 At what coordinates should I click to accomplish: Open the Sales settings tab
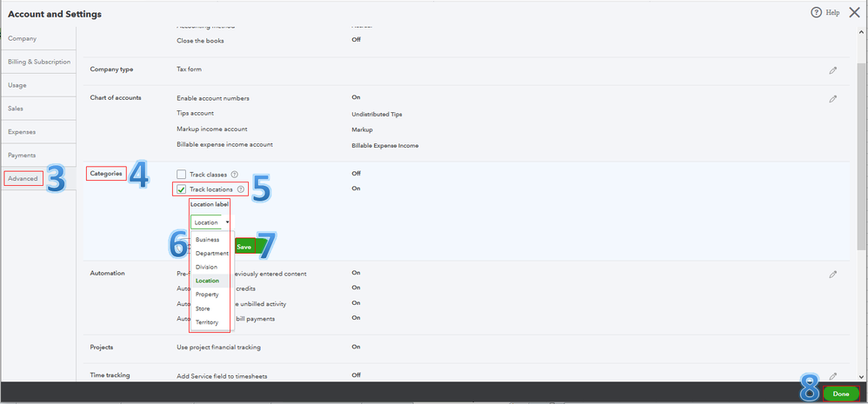38,109
